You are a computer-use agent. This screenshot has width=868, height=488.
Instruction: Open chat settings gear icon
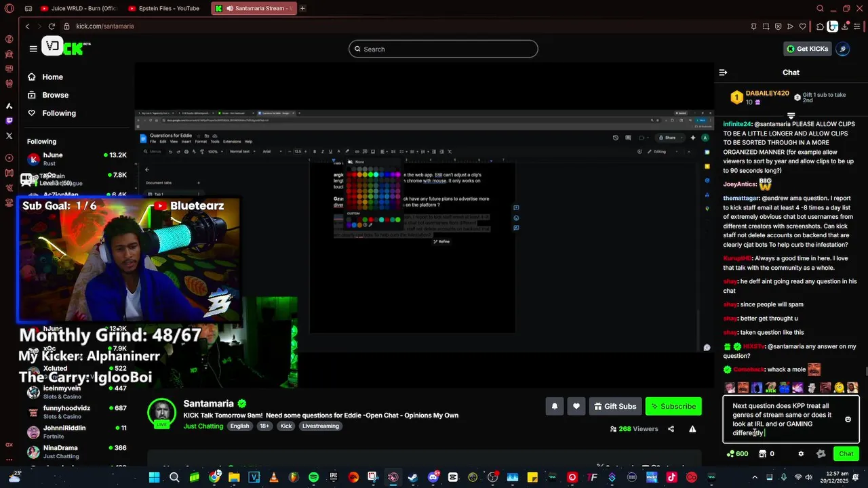(x=801, y=453)
